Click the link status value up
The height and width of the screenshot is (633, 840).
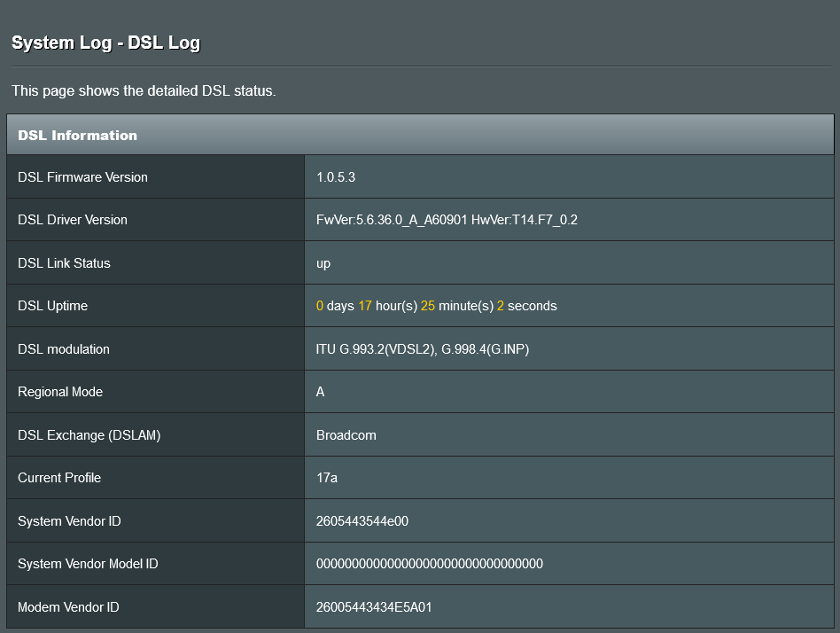(x=323, y=263)
